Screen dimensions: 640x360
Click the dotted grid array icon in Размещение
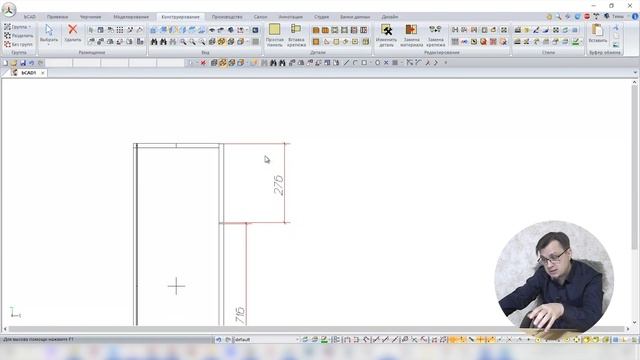(120, 30)
